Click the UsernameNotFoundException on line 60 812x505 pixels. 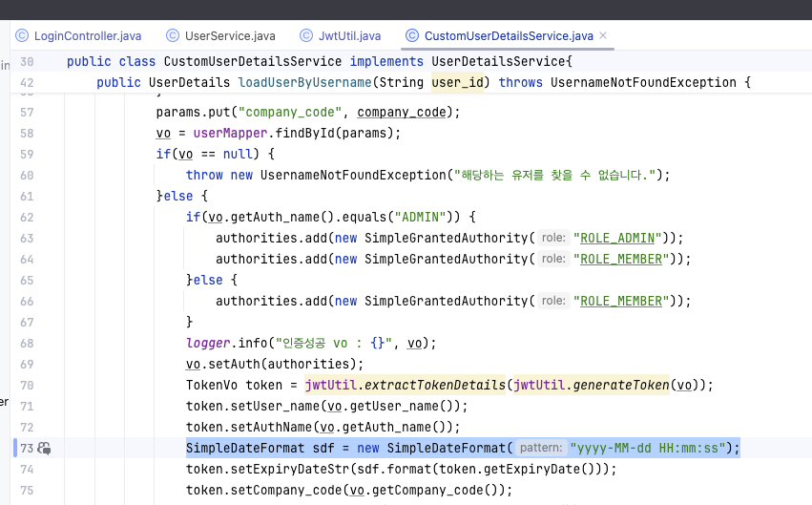pyautogui.click(x=351, y=175)
